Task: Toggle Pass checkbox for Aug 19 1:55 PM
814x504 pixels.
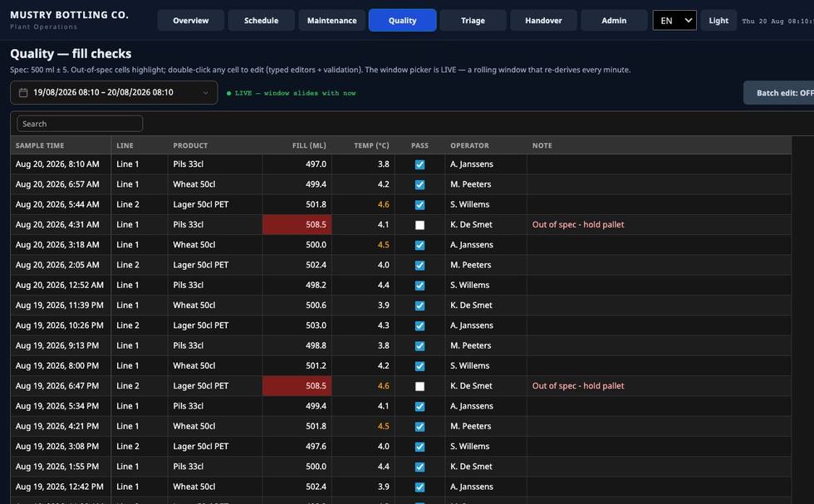Action: (420, 467)
